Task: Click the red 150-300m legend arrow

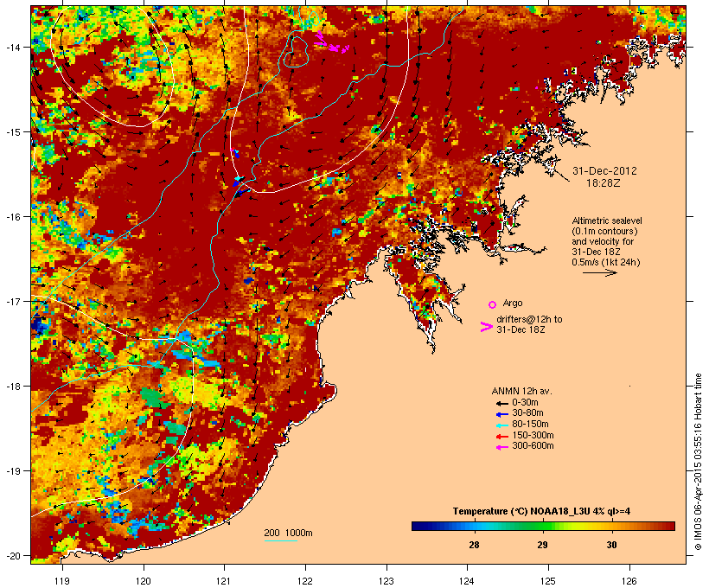Action: [x=501, y=437]
